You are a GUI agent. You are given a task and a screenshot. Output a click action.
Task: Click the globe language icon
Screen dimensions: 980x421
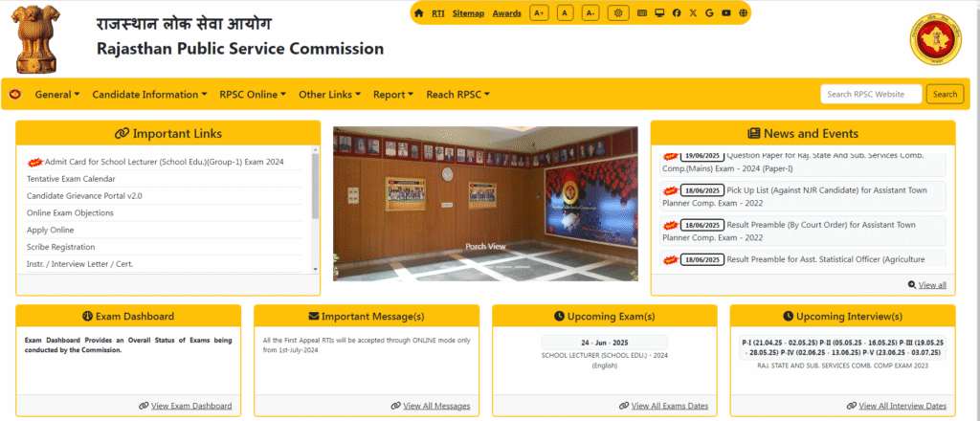[x=743, y=13]
